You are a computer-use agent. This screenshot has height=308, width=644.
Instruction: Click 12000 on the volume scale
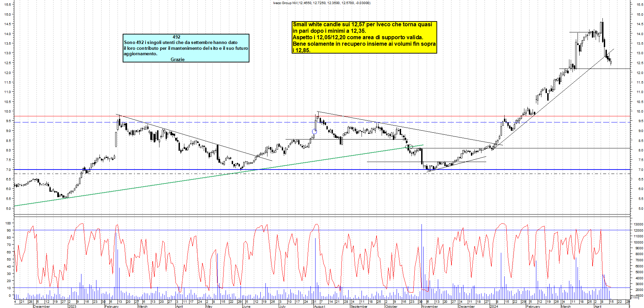tap(638, 230)
